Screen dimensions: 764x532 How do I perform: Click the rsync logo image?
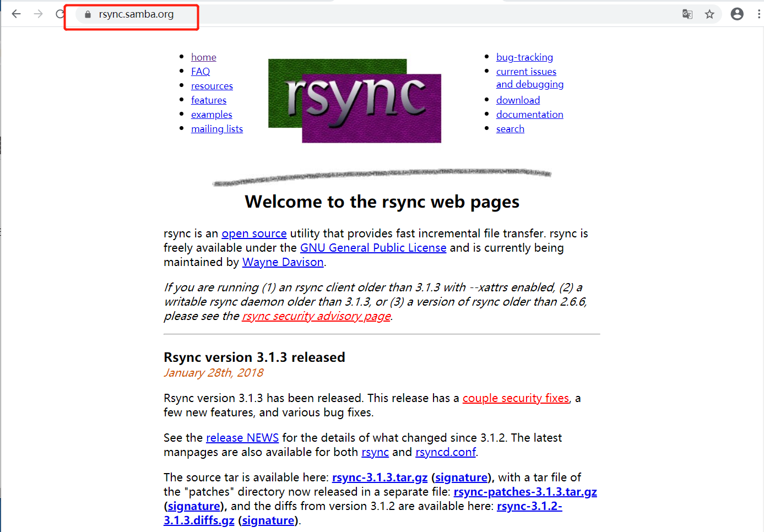point(354,100)
